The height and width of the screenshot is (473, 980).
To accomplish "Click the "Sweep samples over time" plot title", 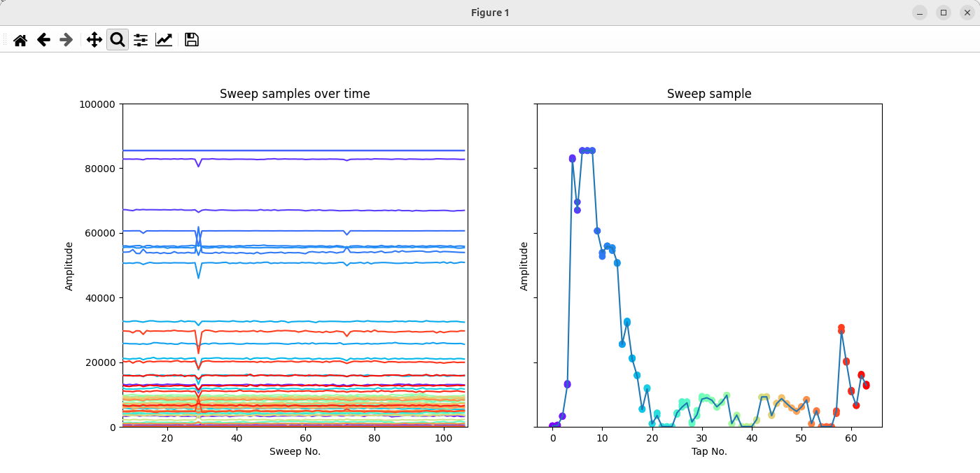I will (x=295, y=94).
